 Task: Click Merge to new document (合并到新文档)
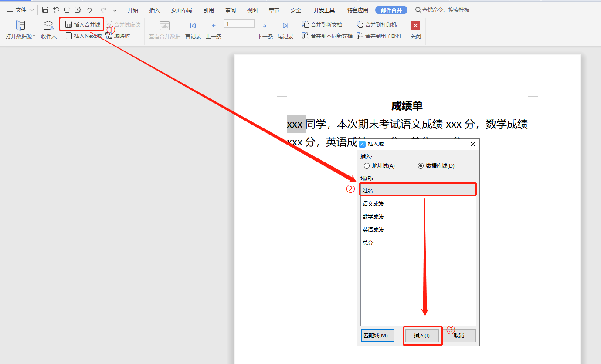322,25
